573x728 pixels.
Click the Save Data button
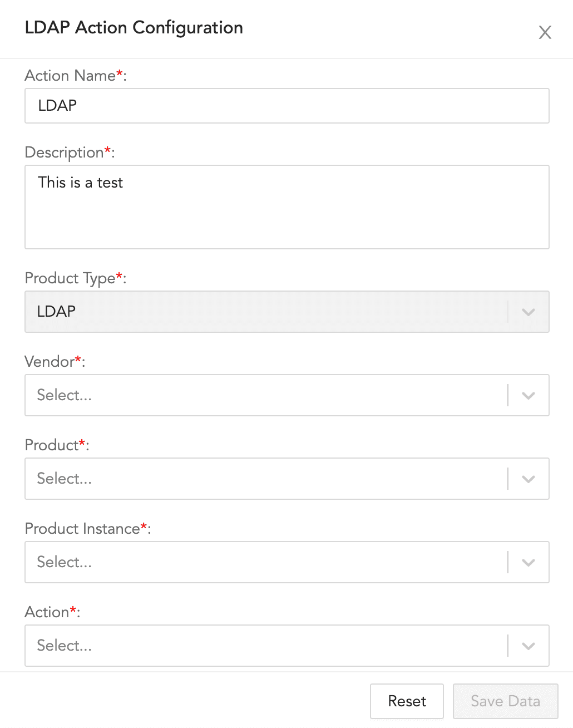coord(505,701)
